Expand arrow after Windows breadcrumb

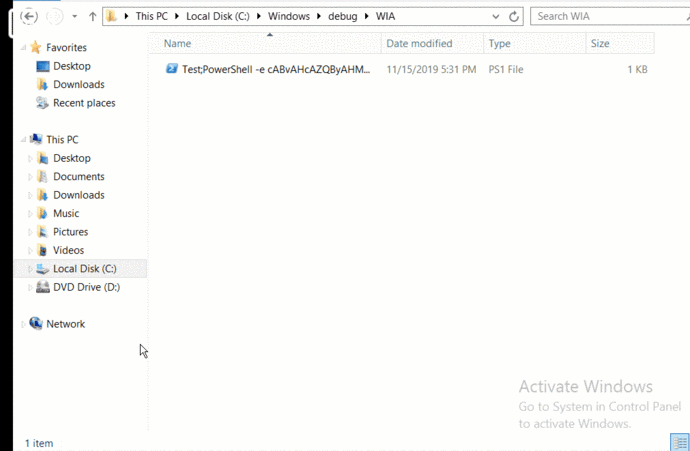point(319,17)
